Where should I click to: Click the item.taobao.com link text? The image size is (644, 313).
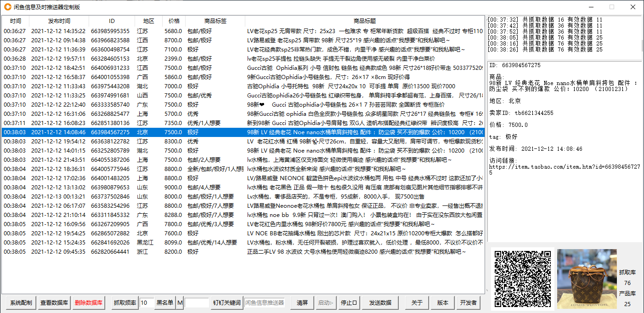pos(564,170)
